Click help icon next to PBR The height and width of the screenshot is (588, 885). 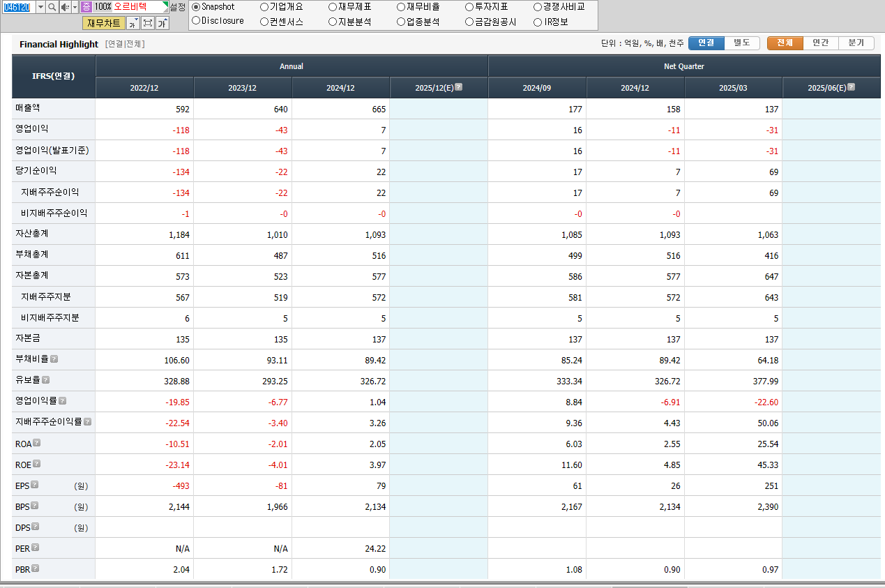pyautogui.click(x=35, y=568)
